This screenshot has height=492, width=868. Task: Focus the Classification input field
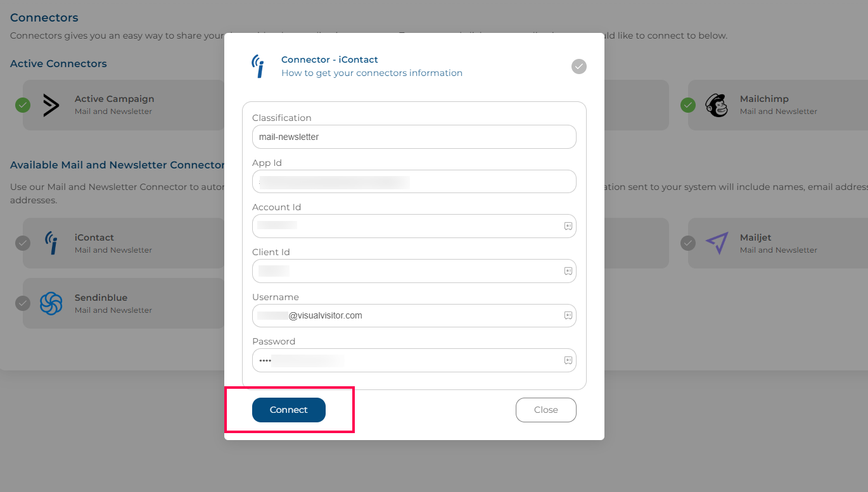[x=414, y=137]
